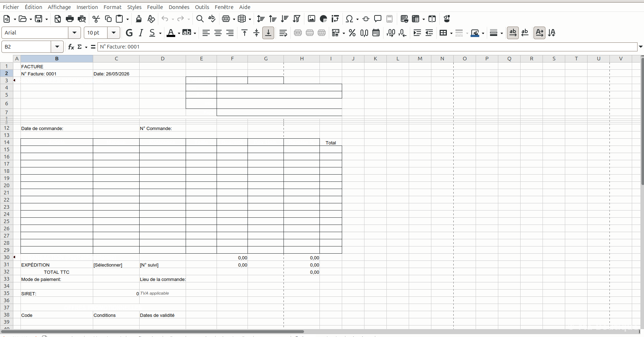Toggle underline S button
The height and width of the screenshot is (337, 644).
152,33
